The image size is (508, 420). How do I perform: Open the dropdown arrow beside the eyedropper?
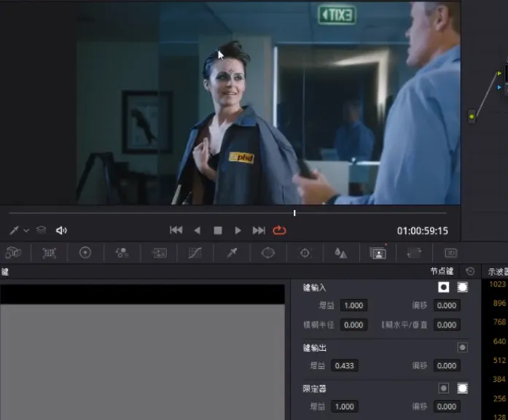coord(26,230)
